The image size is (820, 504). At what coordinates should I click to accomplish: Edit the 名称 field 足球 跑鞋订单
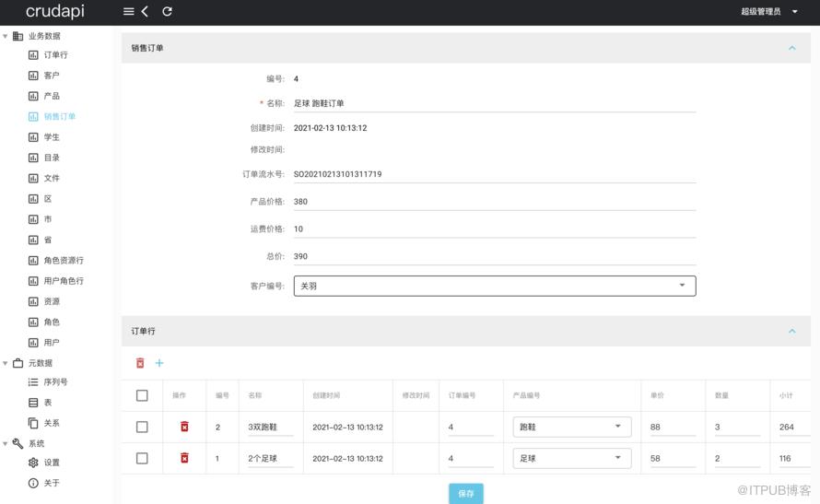(x=494, y=103)
